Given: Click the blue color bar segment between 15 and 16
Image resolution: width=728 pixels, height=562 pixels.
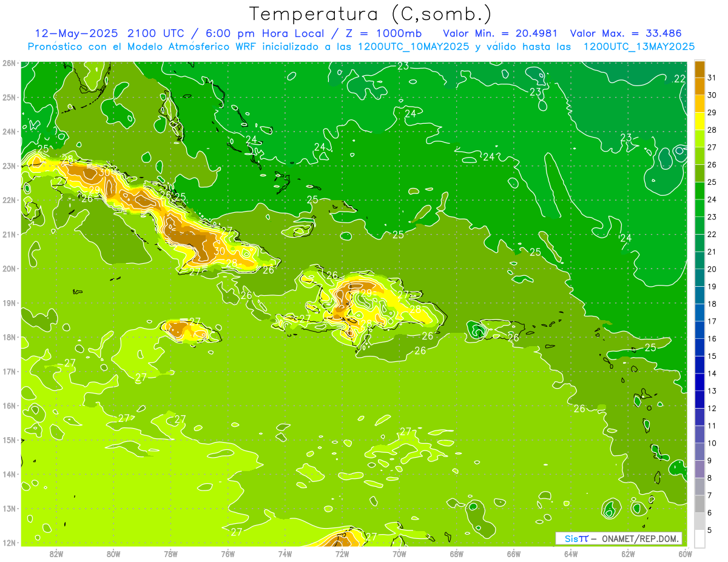Looking at the screenshot, I should tap(699, 347).
